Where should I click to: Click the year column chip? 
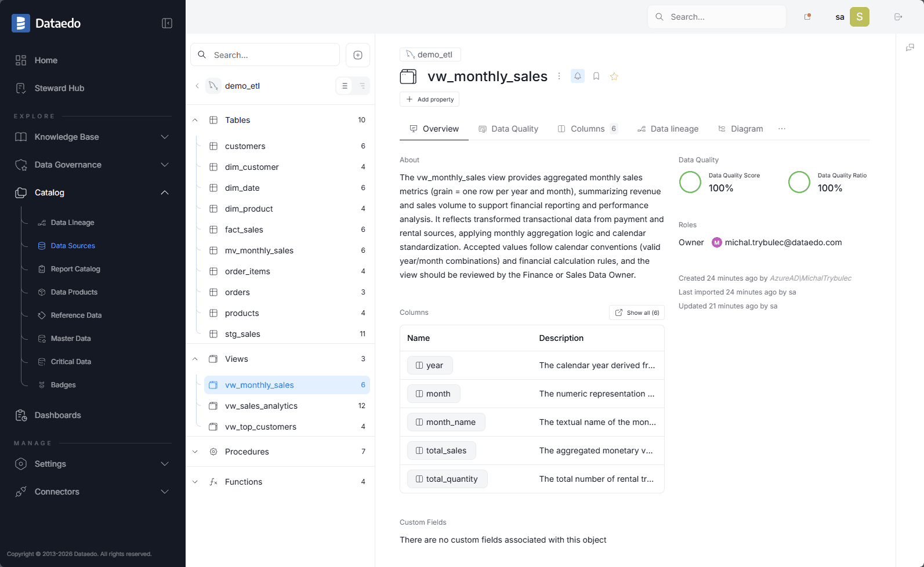[430, 365]
